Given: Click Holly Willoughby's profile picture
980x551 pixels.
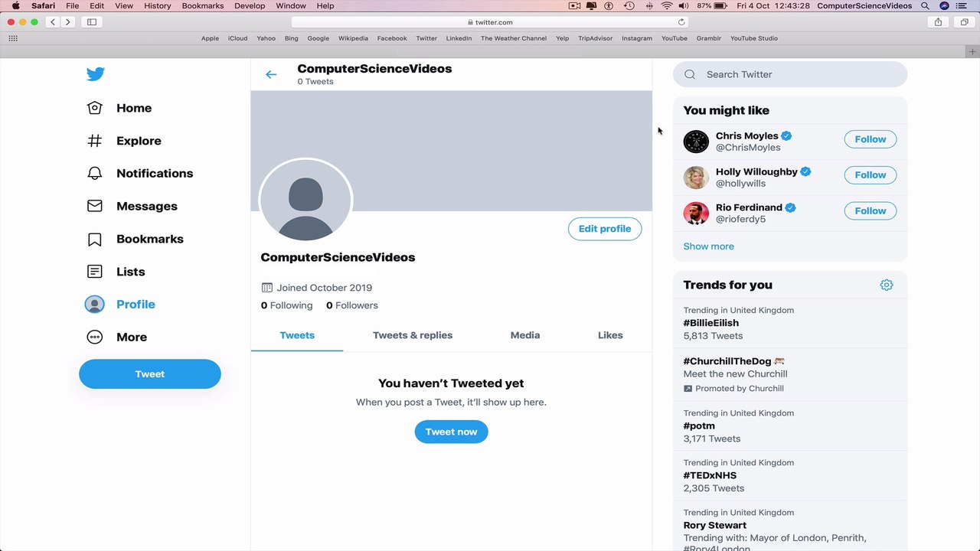Looking at the screenshot, I should [696, 177].
